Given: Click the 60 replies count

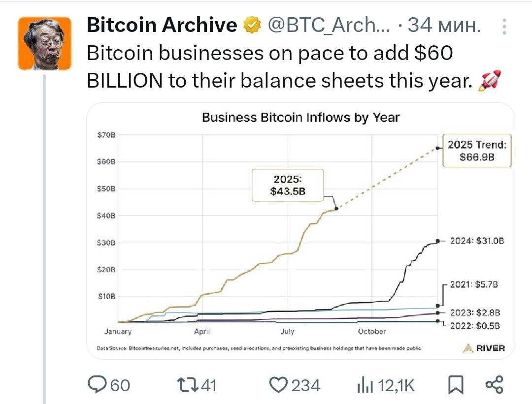Looking at the screenshot, I should tap(120, 385).
